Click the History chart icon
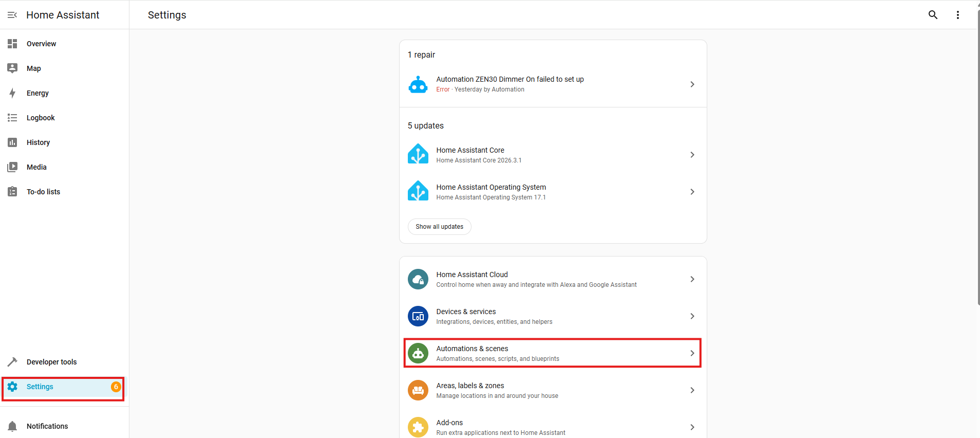Image resolution: width=980 pixels, height=438 pixels. [12, 142]
